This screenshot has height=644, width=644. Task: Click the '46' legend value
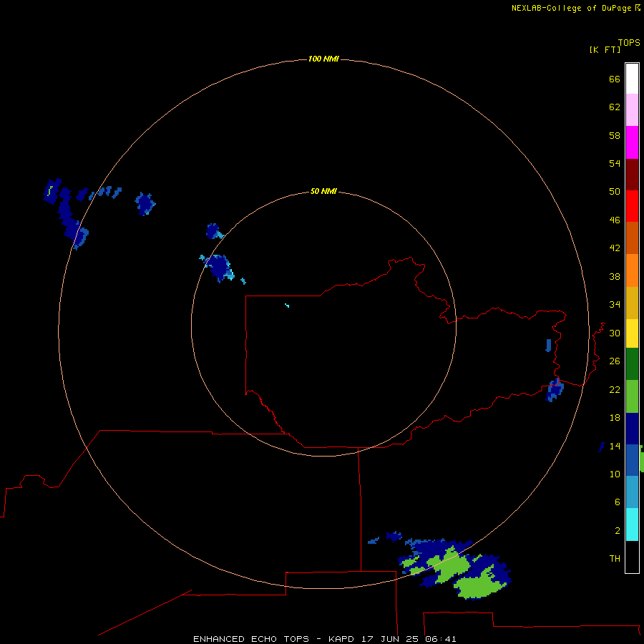click(615, 220)
